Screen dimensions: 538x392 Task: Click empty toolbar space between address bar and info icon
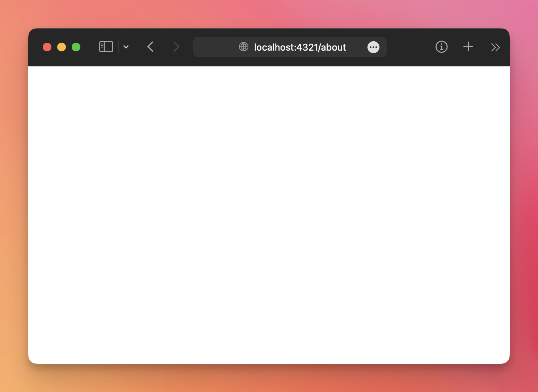click(411, 47)
